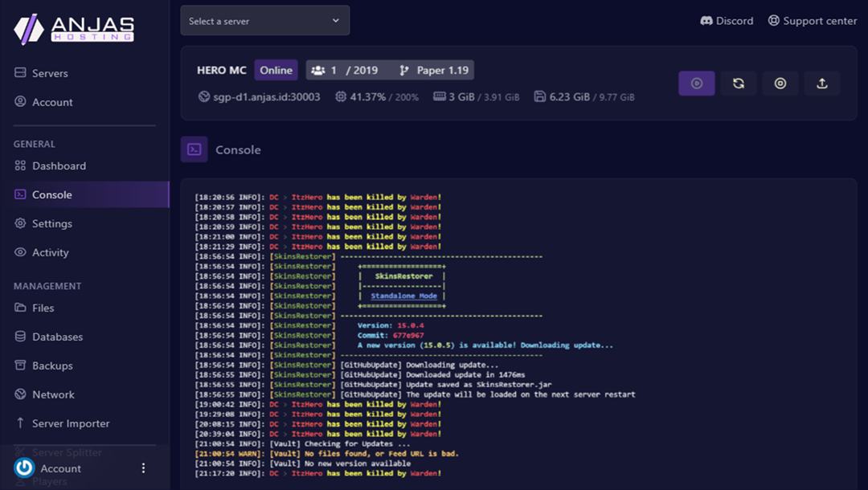Screen dimensions: 868x490
Task: Click the Databases cylinder icon
Action: pyautogui.click(x=20, y=337)
